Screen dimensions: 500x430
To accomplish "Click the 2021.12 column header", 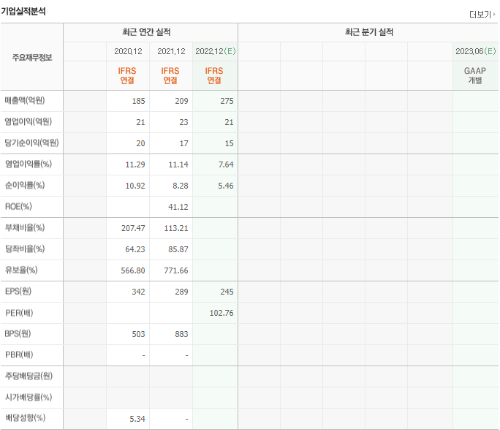I will click(x=171, y=51).
